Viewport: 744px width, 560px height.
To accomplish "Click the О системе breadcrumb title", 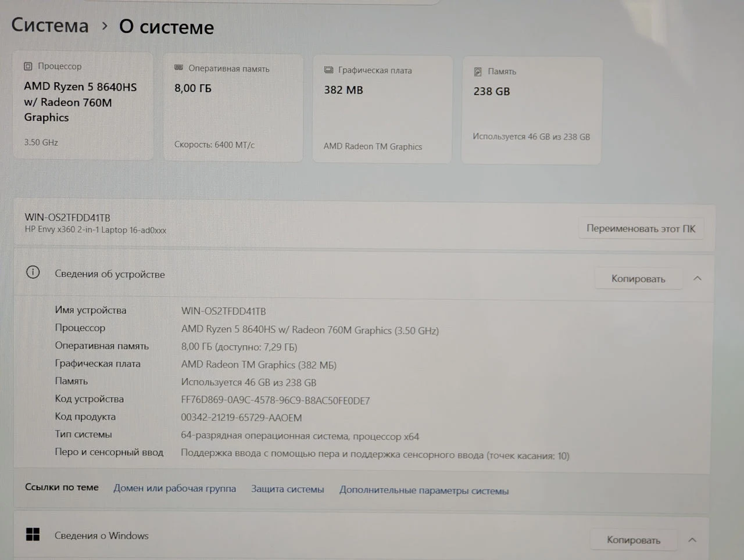I will [x=166, y=27].
